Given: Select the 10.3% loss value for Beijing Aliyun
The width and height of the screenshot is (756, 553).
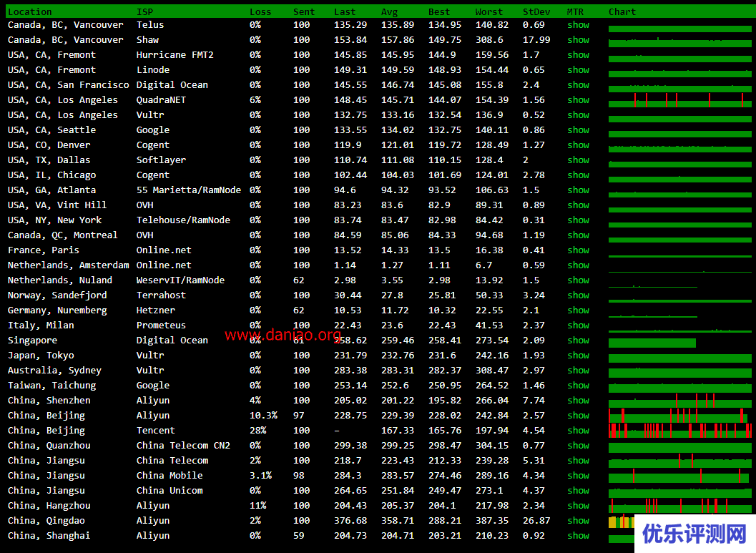Looking at the screenshot, I should click(x=263, y=415).
